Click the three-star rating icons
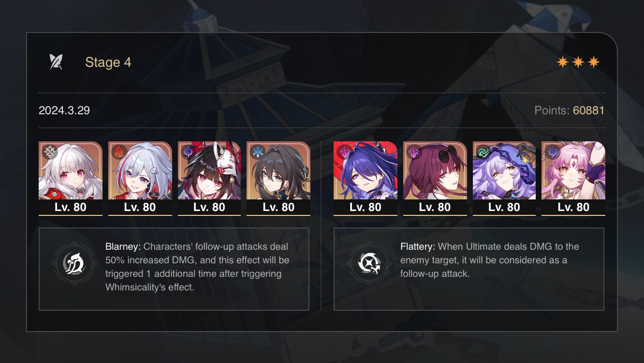The height and width of the screenshot is (363, 644). click(578, 62)
